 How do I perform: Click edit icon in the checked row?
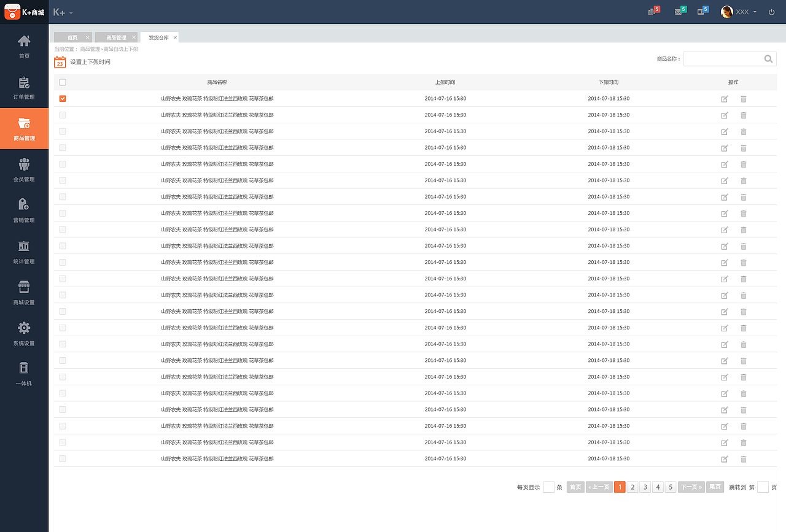725,99
